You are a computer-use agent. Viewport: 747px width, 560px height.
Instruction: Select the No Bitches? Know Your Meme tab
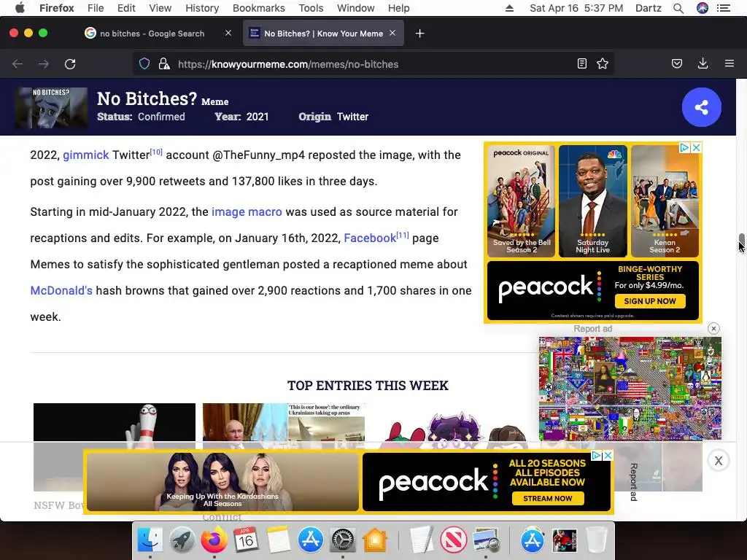pyautogui.click(x=323, y=34)
